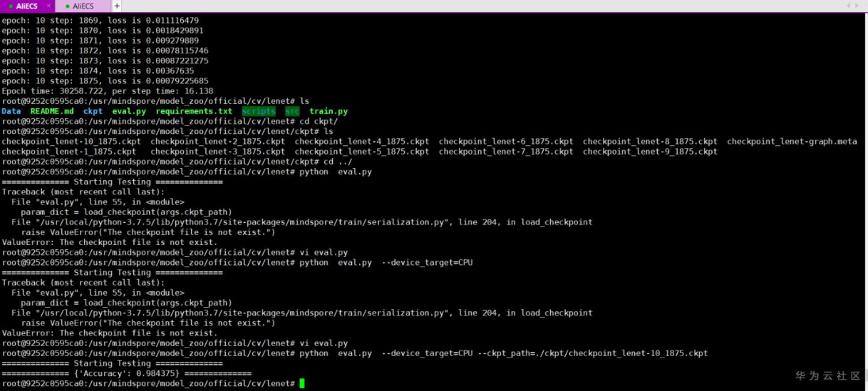
Task: Click 'checkpoint_lenet-10_1875.ckpt' in the ls listing
Action: pos(71,141)
